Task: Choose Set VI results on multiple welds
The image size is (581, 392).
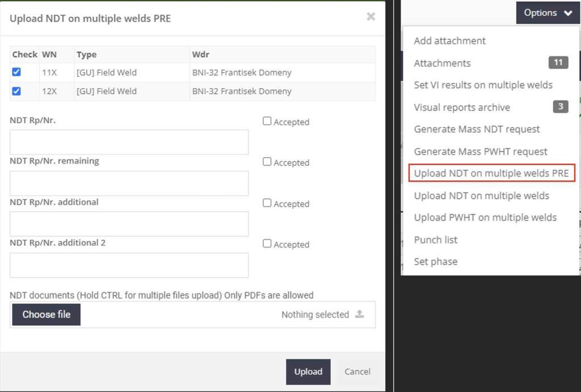Action: (x=483, y=85)
